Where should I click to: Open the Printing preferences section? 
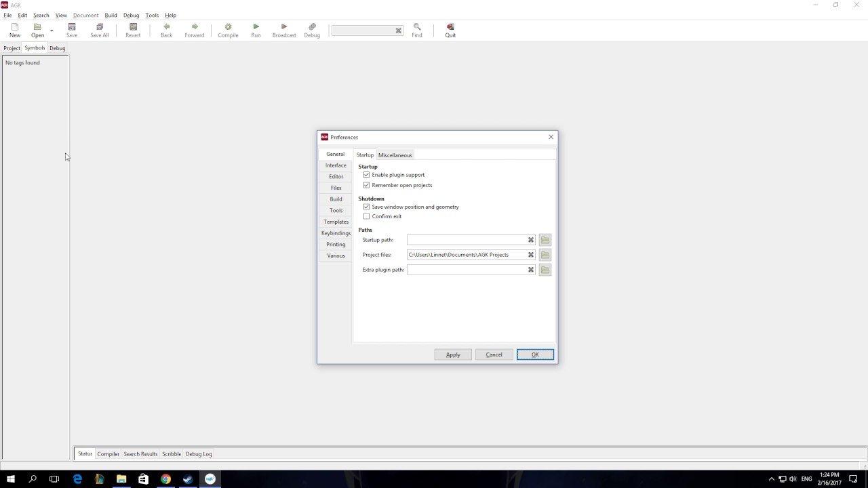point(336,244)
